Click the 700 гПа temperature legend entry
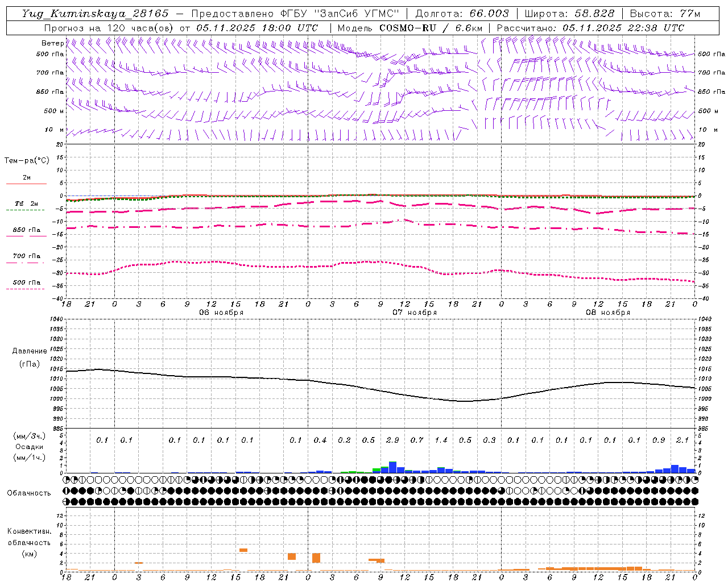Image resolution: width=728 pixels, height=582 pixels. pyautogui.click(x=26, y=256)
